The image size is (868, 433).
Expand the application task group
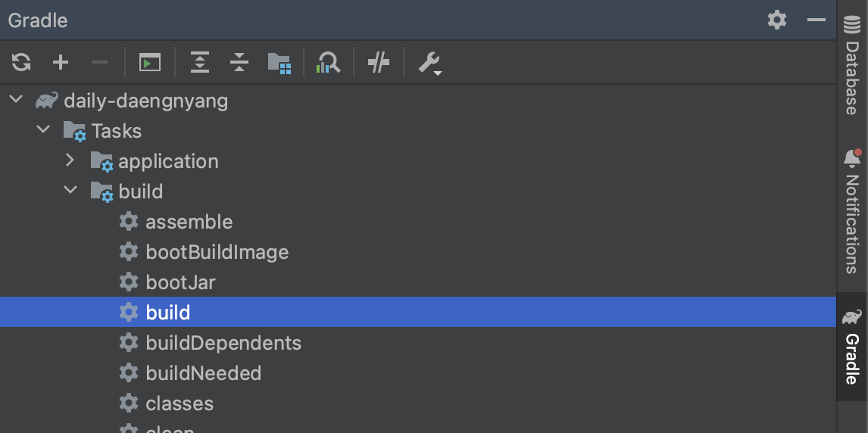pos(70,160)
